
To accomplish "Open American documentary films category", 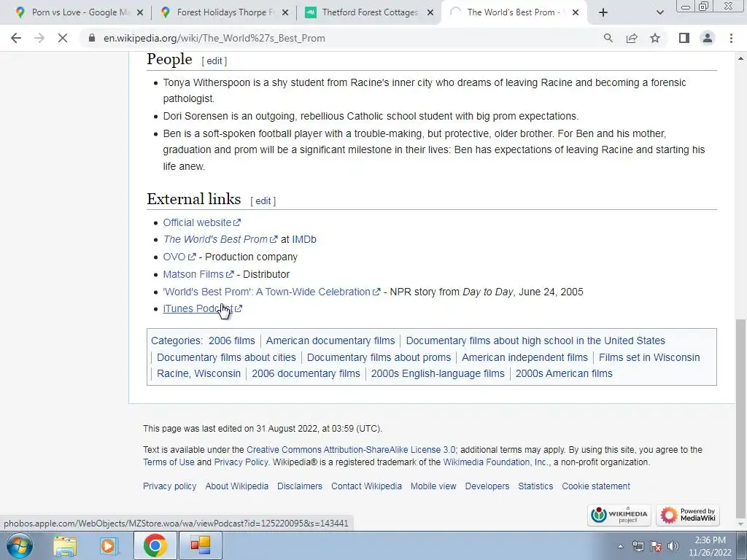I will click(330, 341).
